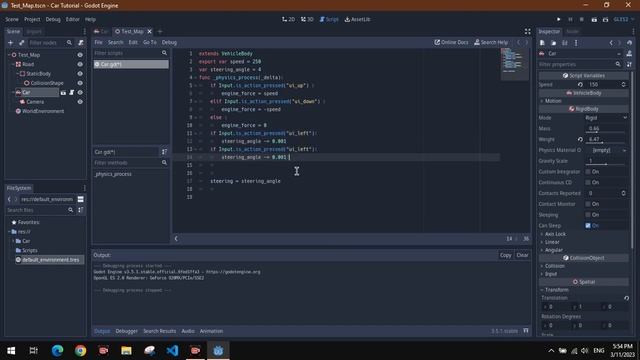This screenshot has width=640, height=360.
Task: Open the Search Results panel tab
Action: click(x=160, y=331)
